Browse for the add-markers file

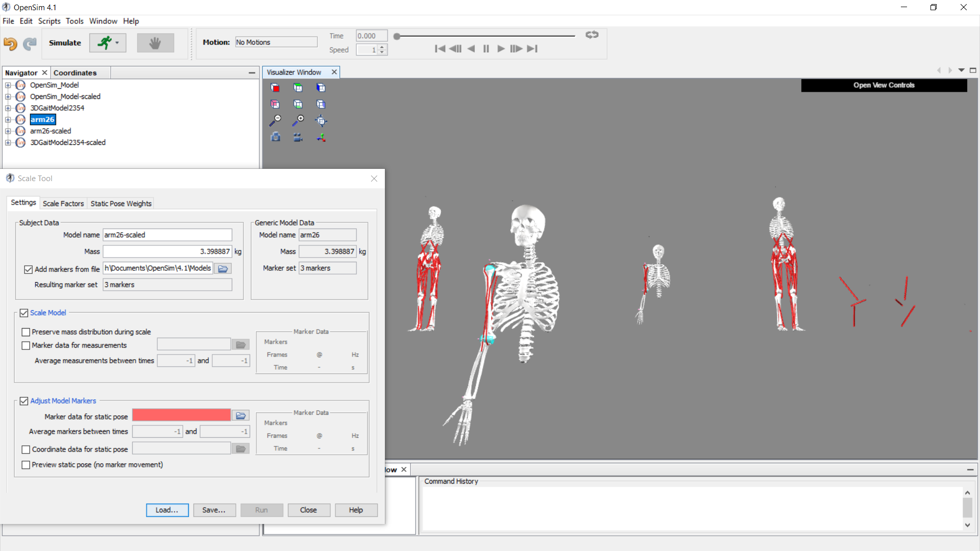coord(223,268)
